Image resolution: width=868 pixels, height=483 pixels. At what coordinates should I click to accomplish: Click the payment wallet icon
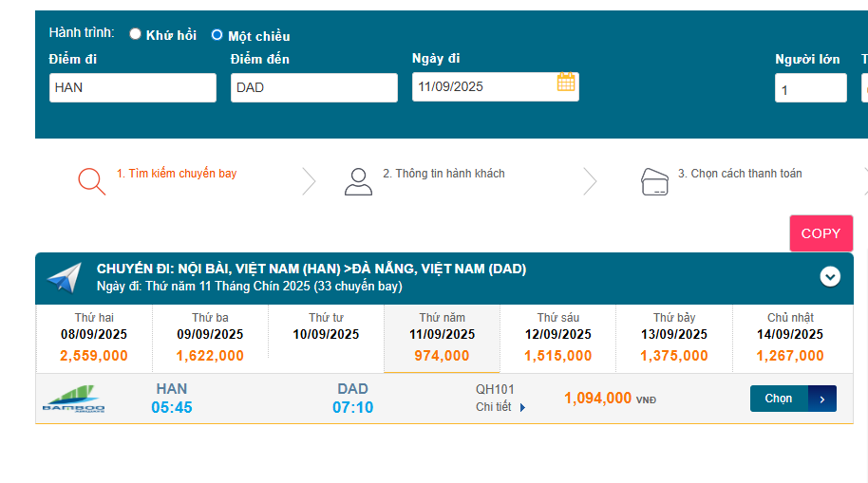pos(655,180)
